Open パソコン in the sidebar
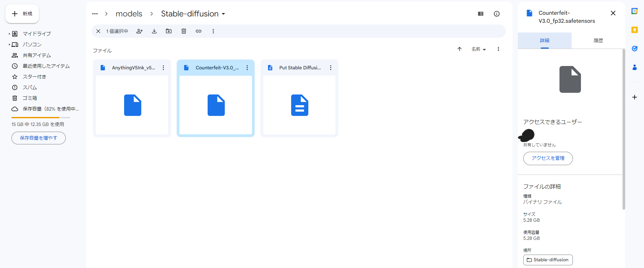Screen dimensions: 644x268 (x=32, y=45)
